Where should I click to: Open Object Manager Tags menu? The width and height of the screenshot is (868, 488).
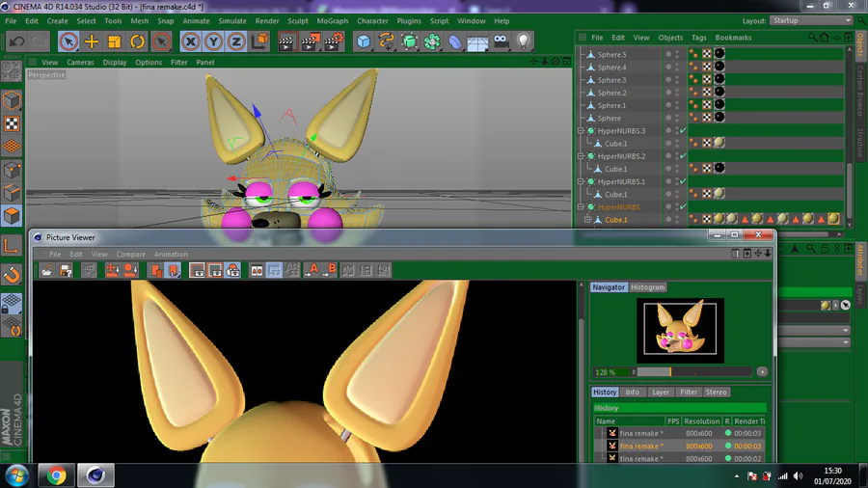698,38
